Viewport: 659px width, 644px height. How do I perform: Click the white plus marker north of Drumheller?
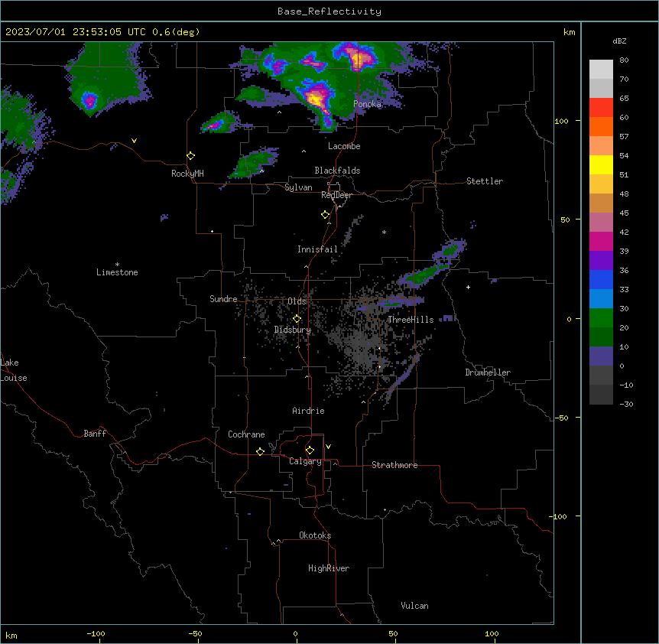(468, 287)
